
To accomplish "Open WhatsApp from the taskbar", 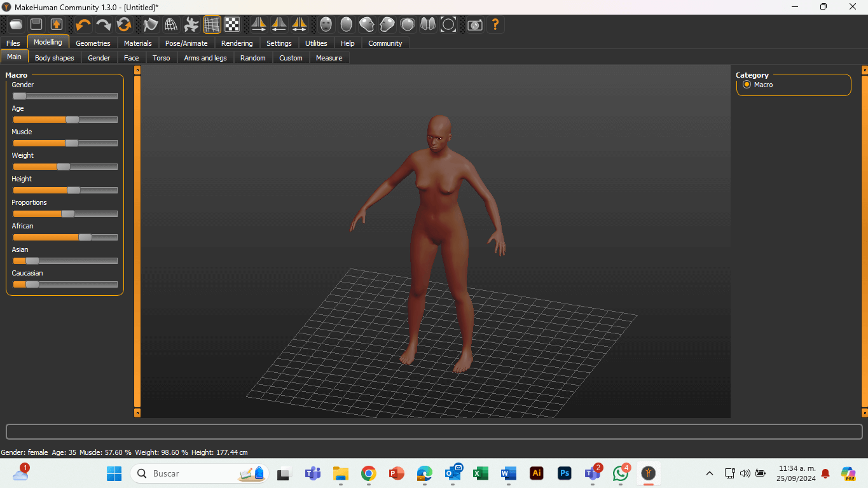I will [621, 473].
